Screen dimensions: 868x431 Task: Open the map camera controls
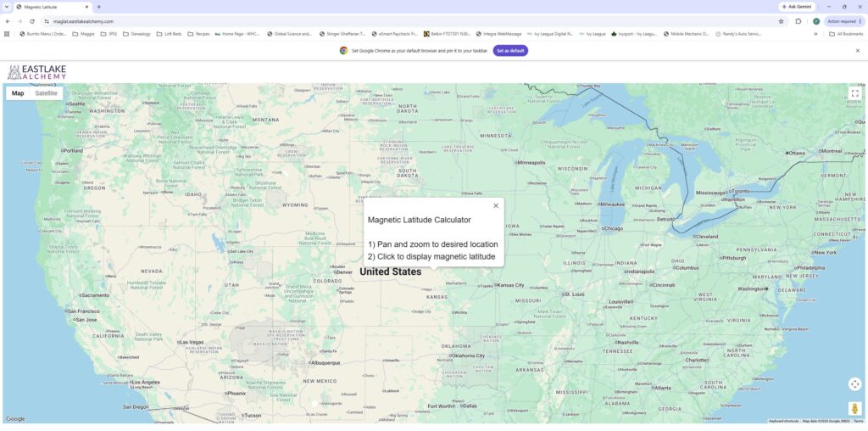coord(854,383)
